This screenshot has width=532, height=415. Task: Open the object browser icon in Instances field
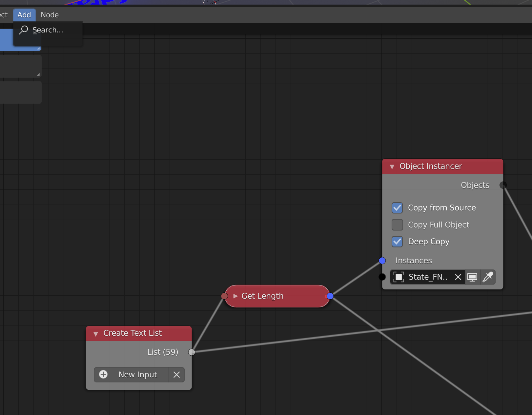point(399,277)
